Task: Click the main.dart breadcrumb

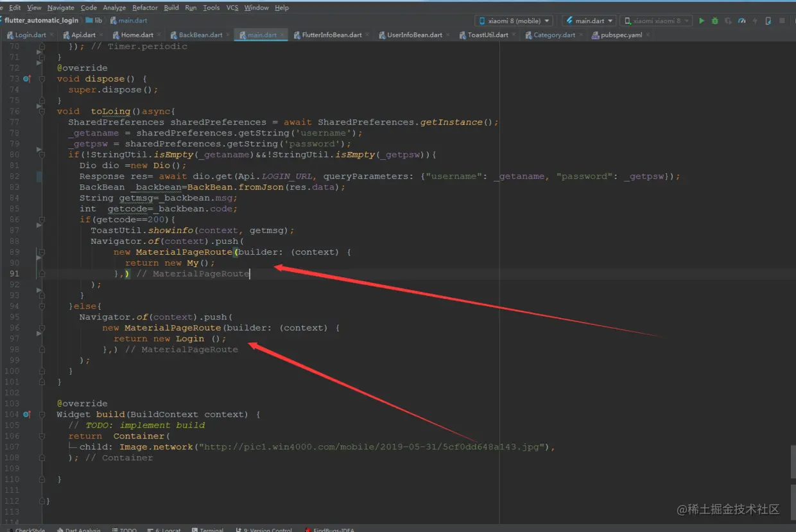Action: coord(128,21)
